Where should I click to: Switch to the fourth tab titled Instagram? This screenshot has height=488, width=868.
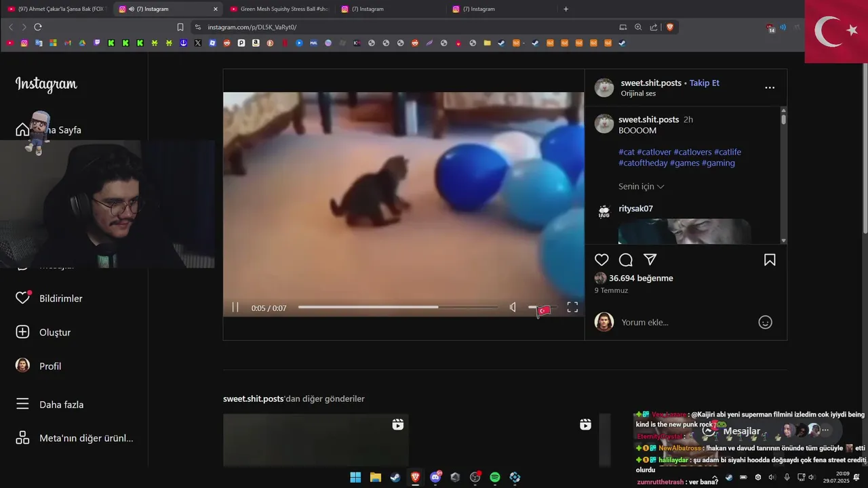click(390, 9)
